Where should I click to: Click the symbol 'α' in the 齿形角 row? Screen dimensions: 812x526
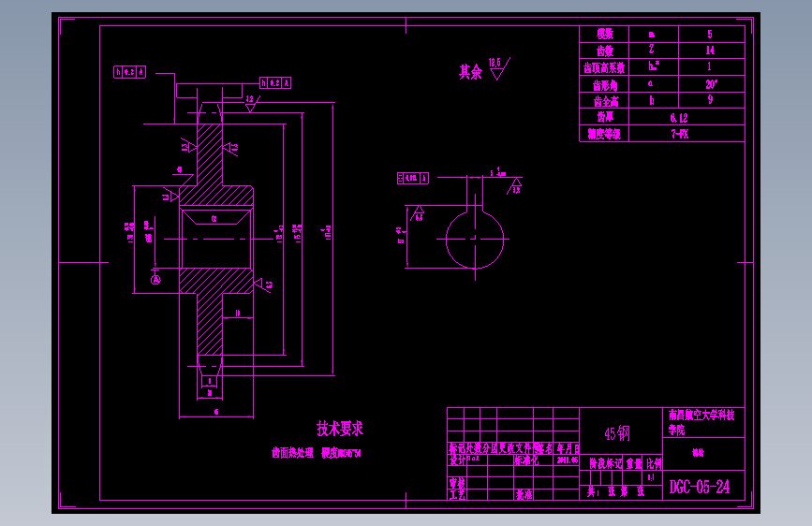pyautogui.click(x=650, y=83)
